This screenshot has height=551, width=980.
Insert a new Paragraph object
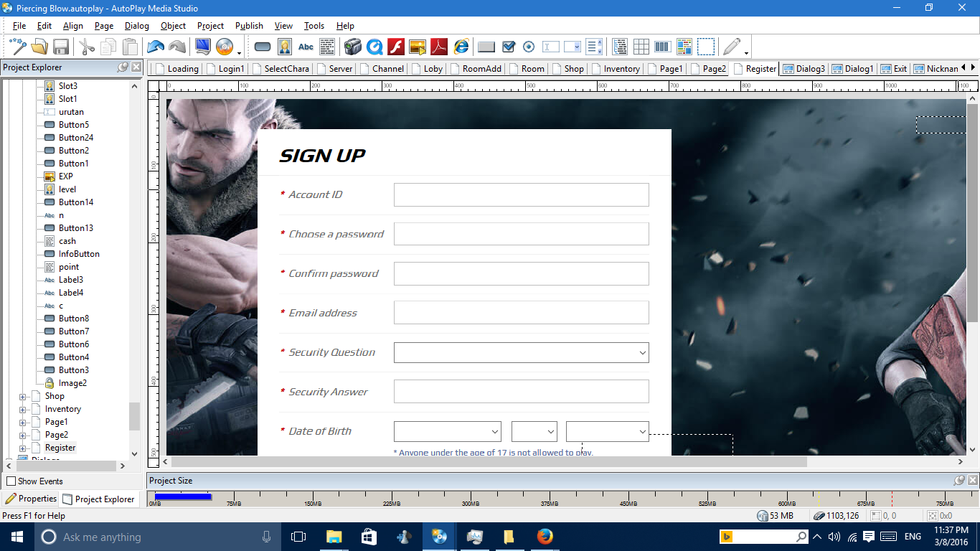[328, 47]
